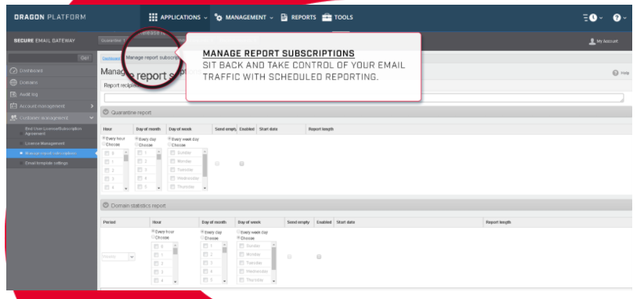Expand Account management in sidebar
The height and width of the screenshot is (299, 644).
tap(52, 106)
